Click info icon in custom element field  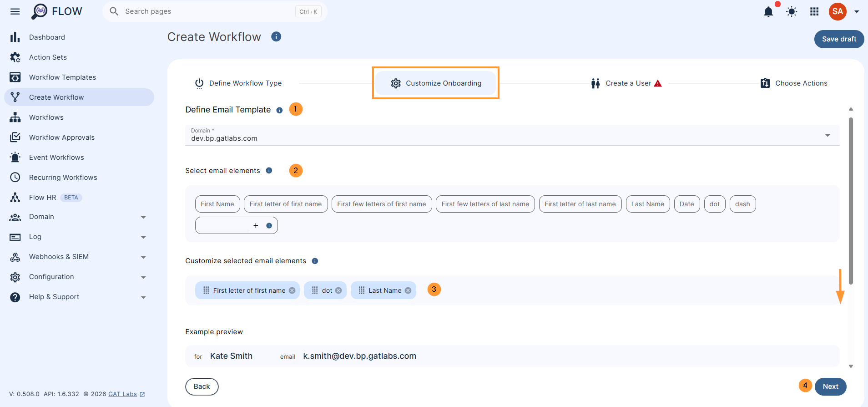(269, 225)
